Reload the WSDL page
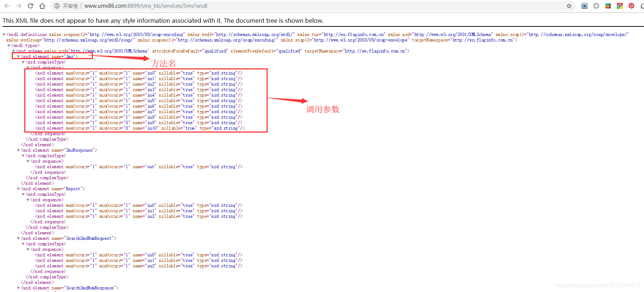This screenshot has width=644, height=292. click(x=30, y=6)
